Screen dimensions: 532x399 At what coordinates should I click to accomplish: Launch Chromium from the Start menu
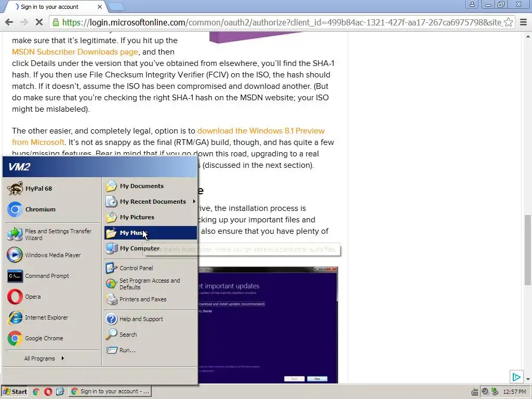[x=52, y=209]
